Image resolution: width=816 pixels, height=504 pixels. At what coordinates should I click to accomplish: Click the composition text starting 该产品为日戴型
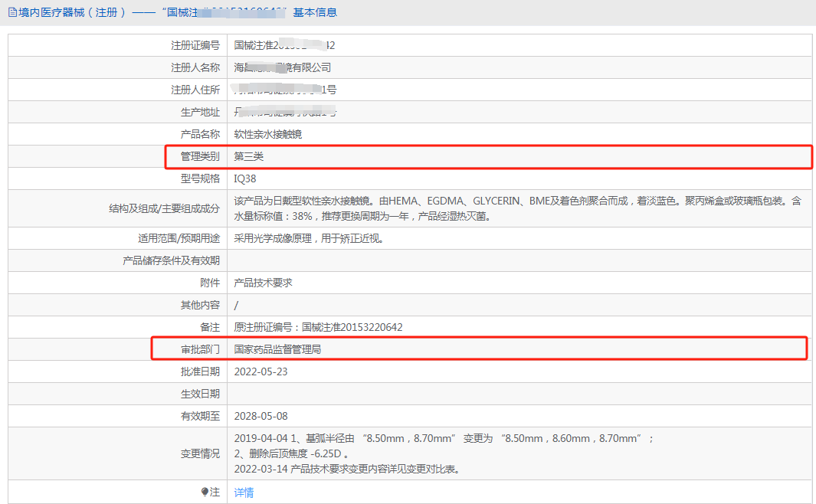[x=518, y=208]
